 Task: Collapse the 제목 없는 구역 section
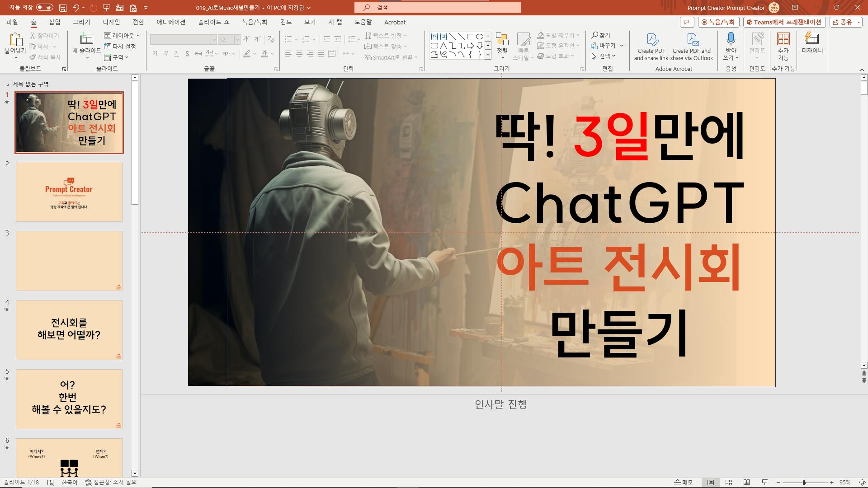[x=8, y=84]
